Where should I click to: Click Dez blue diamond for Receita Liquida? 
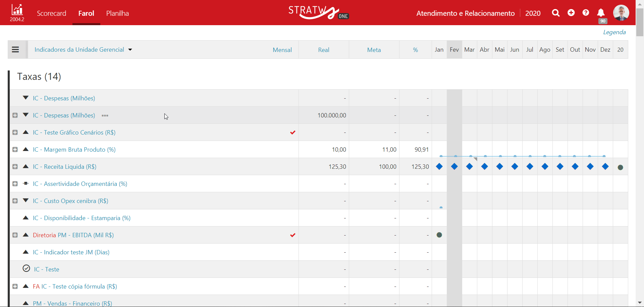tap(605, 166)
